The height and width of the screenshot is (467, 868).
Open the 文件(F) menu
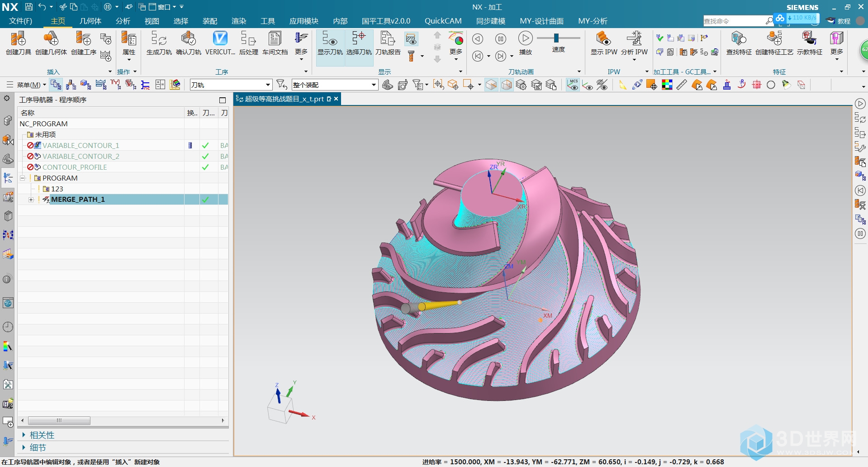(20, 21)
